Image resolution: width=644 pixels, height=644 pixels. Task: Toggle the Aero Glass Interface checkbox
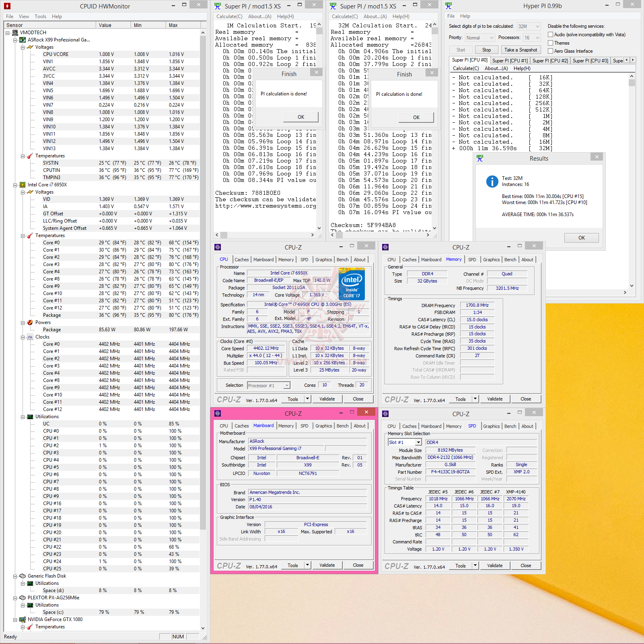(551, 51)
